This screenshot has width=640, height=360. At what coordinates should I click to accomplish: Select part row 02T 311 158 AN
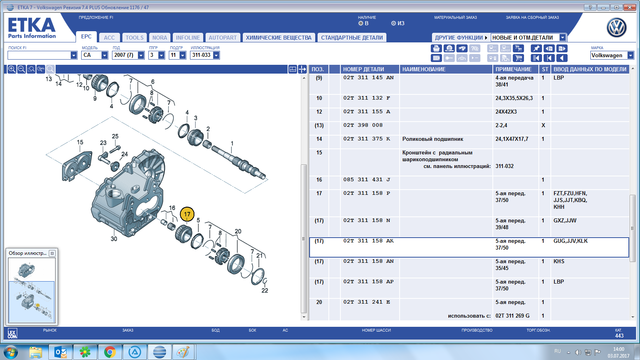pos(469,267)
